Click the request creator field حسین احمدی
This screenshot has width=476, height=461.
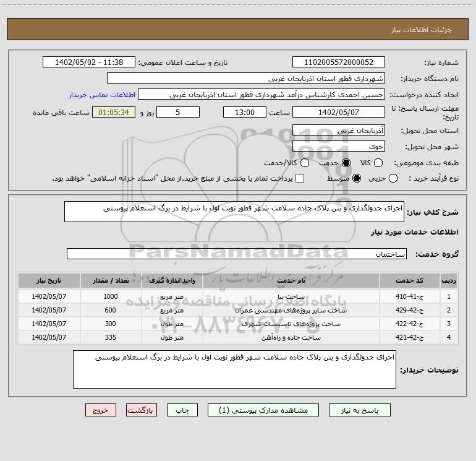pos(261,95)
